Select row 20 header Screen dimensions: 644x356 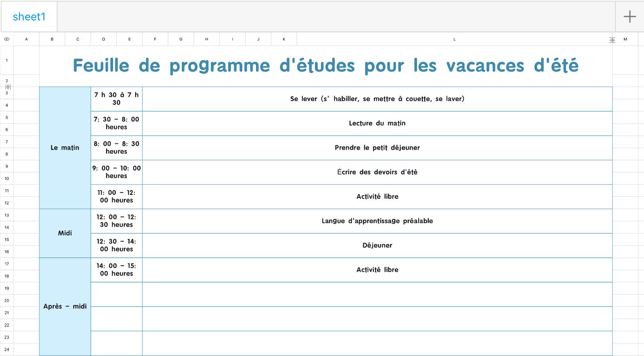[x=7, y=301]
